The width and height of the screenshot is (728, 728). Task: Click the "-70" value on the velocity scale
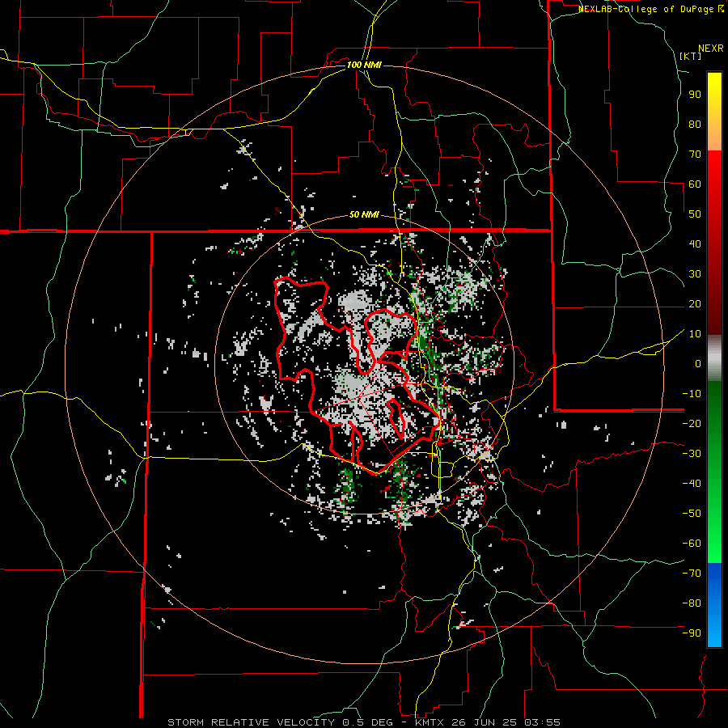click(x=692, y=574)
